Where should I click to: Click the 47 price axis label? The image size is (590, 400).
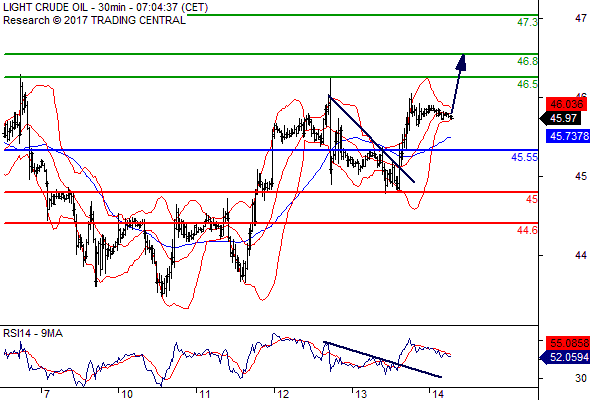click(x=581, y=18)
